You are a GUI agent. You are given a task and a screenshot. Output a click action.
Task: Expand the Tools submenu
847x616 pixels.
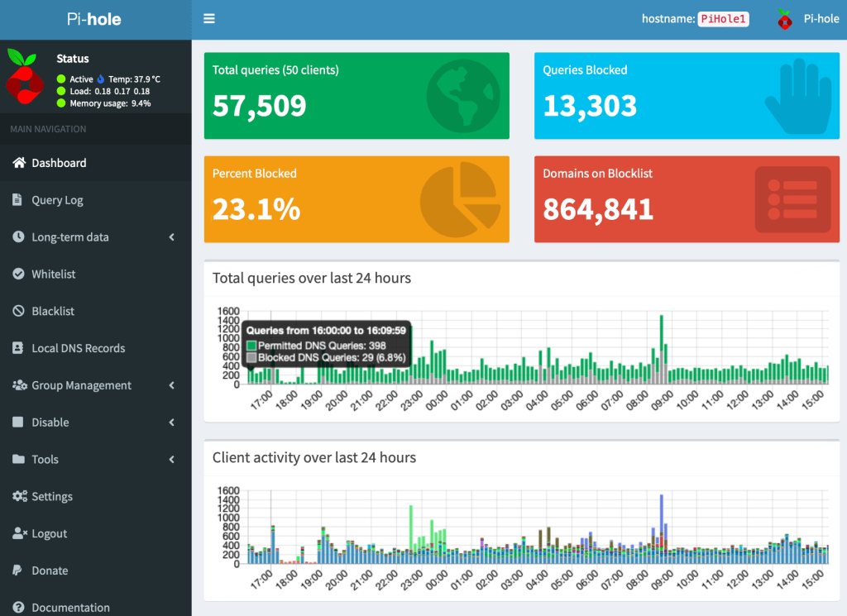172,460
